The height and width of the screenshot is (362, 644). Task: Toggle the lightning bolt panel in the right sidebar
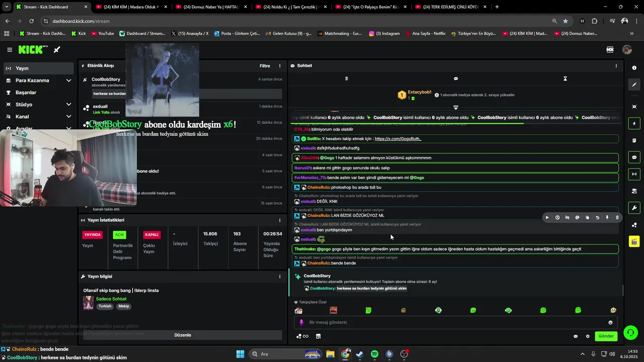coord(634,124)
